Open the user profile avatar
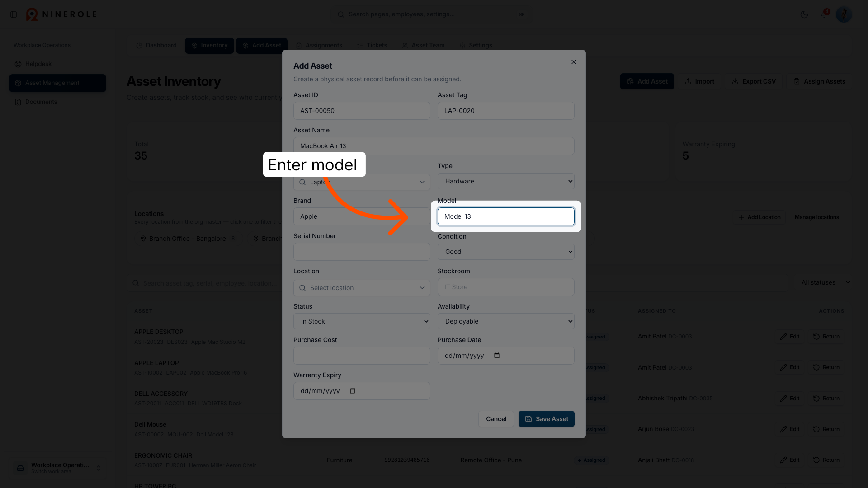The height and width of the screenshot is (488, 868). [844, 14]
